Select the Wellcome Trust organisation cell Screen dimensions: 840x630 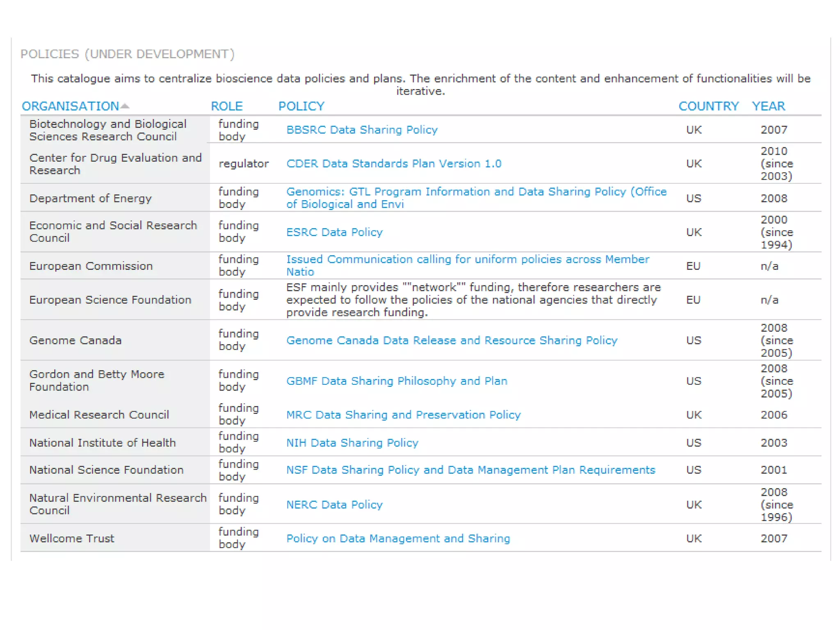[x=72, y=539]
